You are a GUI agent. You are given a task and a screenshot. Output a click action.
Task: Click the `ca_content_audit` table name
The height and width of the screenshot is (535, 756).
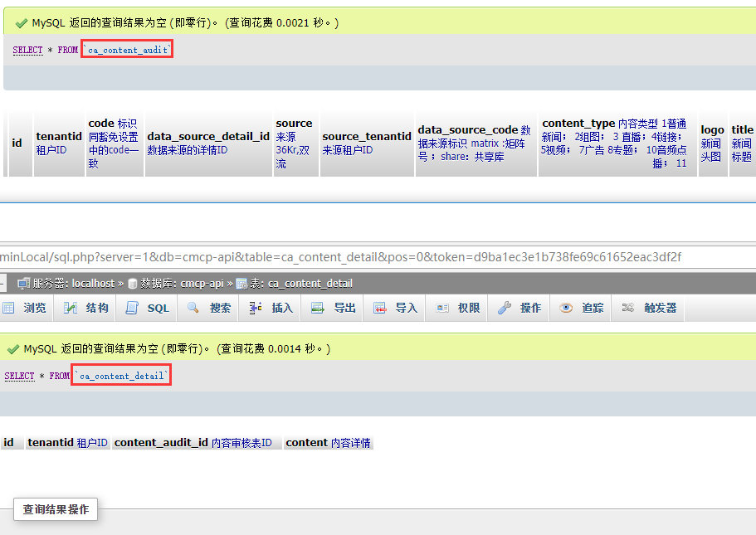click(x=127, y=50)
